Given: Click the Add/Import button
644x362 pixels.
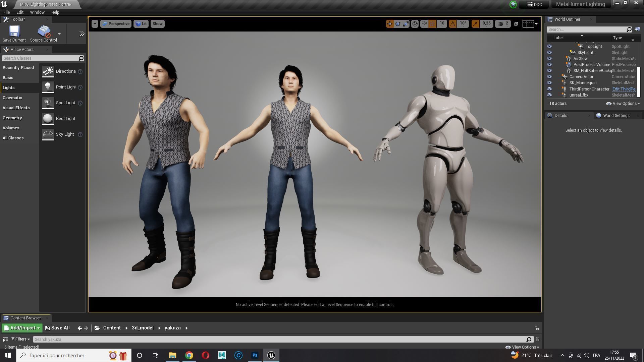Looking at the screenshot, I should 22,328.
